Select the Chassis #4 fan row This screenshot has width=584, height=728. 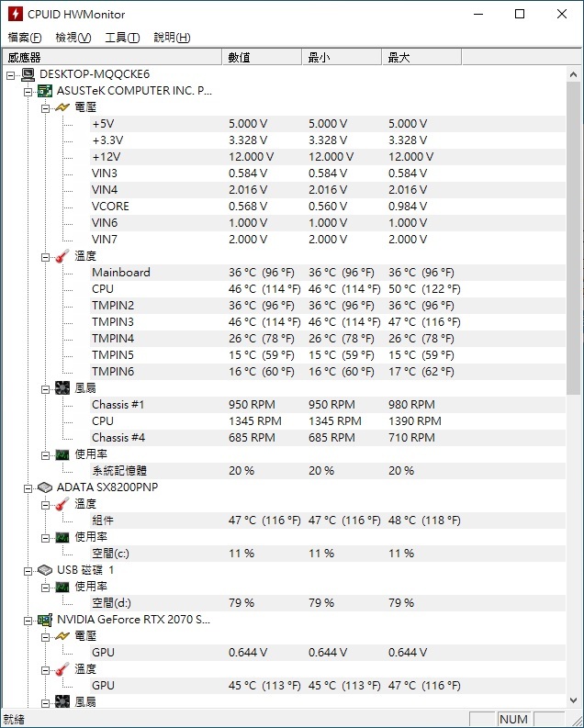328,438
